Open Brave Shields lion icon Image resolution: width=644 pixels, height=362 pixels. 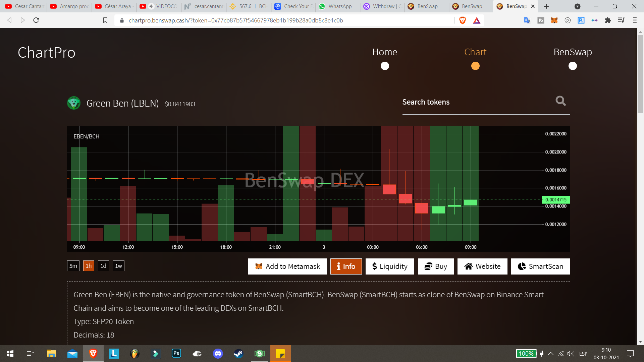pos(463,20)
